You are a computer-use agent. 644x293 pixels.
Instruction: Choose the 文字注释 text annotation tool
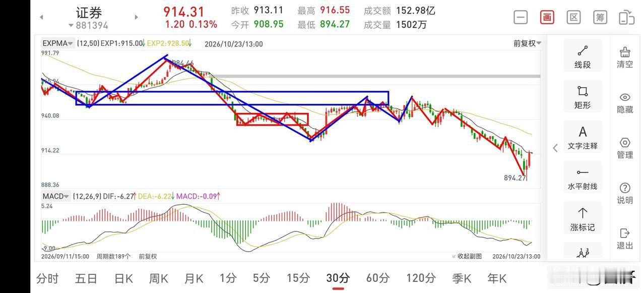pyautogui.click(x=583, y=137)
